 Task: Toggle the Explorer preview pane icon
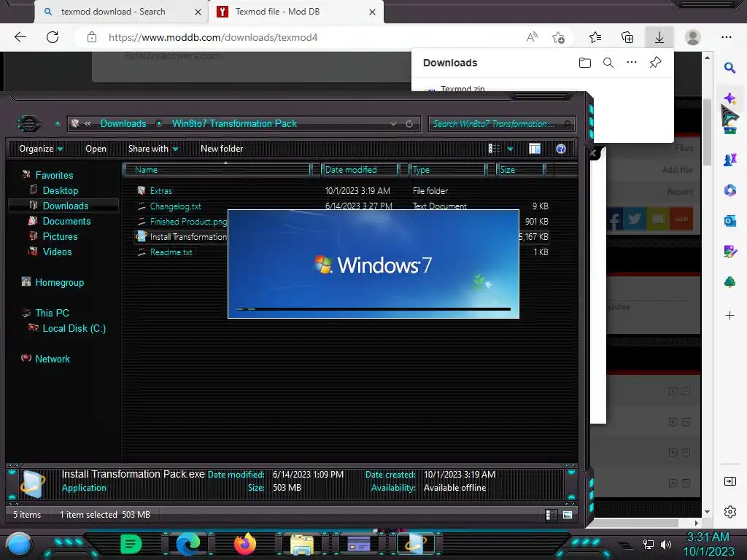tap(535, 149)
